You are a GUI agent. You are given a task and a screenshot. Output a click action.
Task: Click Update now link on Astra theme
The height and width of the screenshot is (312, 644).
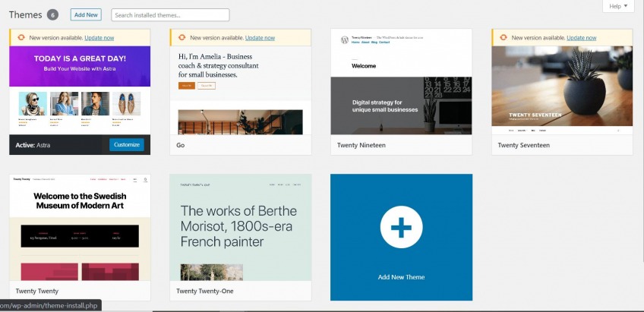[x=99, y=38]
